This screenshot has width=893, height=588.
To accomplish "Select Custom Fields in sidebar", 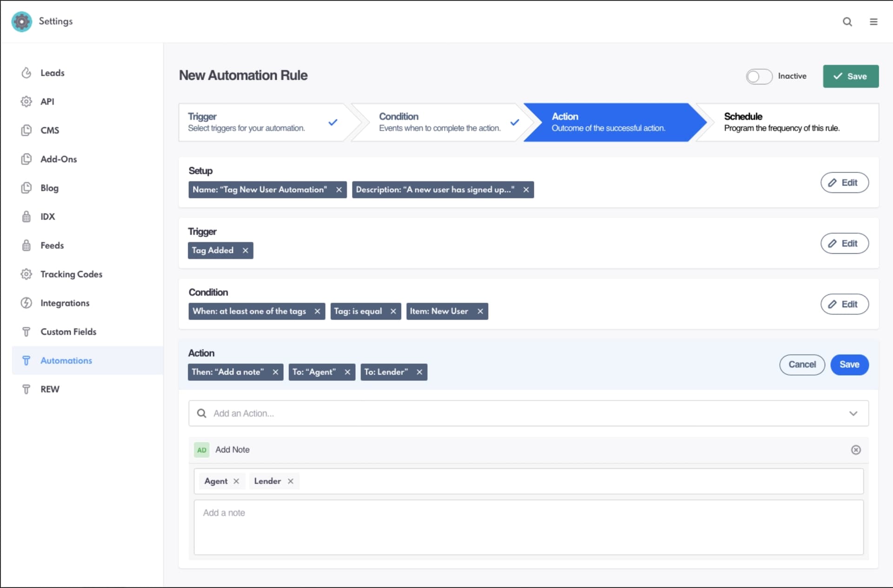I will tap(68, 332).
